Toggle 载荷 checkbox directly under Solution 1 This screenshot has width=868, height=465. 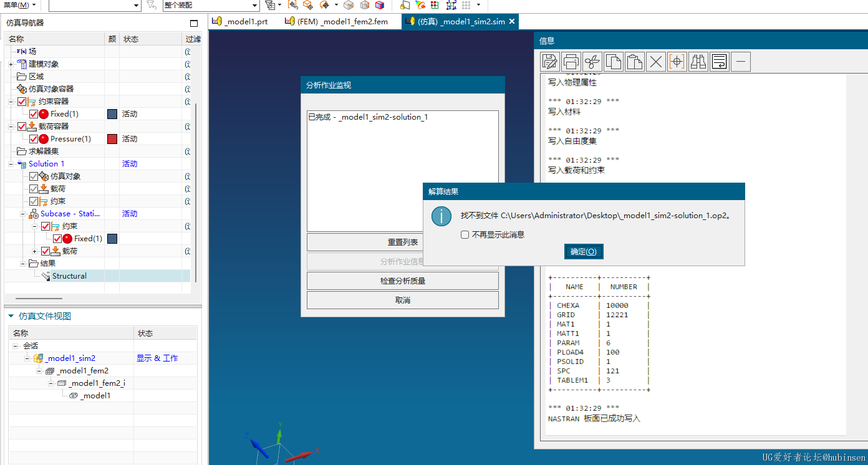click(34, 189)
